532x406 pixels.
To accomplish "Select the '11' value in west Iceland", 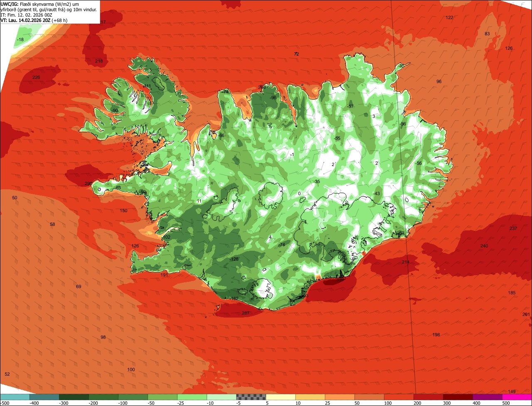I will pyautogui.click(x=199, y=201).
